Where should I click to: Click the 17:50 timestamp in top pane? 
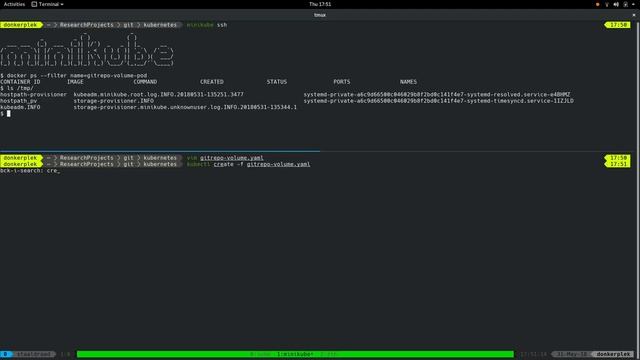[x=618, y=25]
